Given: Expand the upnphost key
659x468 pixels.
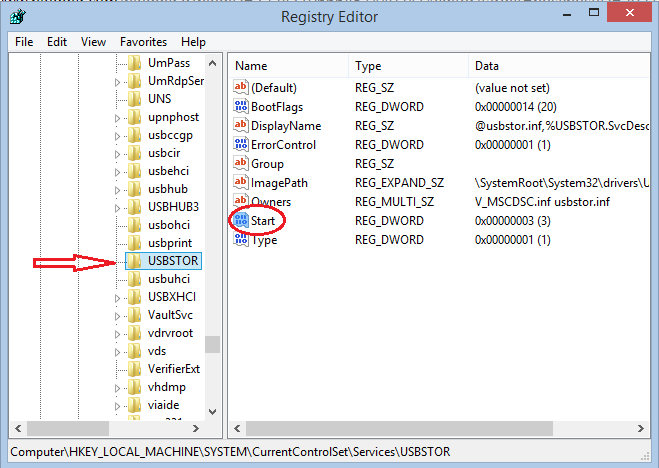Looking at the screenshot, I should pos(118,118).
